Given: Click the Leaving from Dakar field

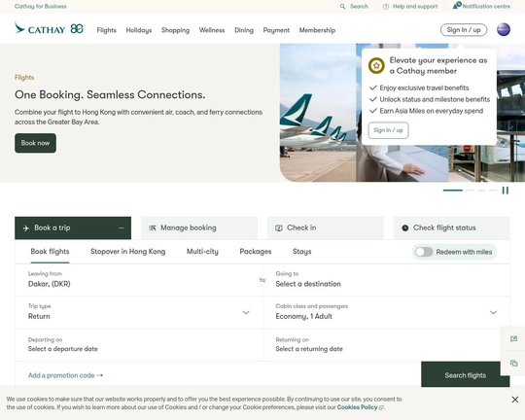Looking at the screenshot, I should [x=139, y=280].
